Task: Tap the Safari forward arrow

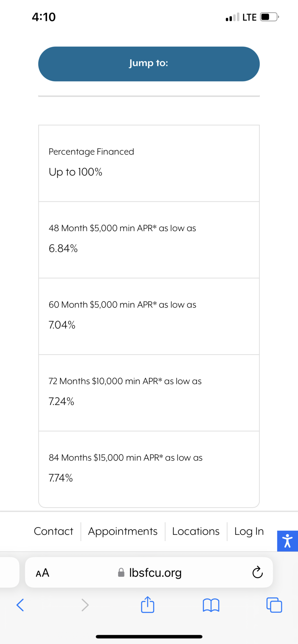Action: (85, 605)
